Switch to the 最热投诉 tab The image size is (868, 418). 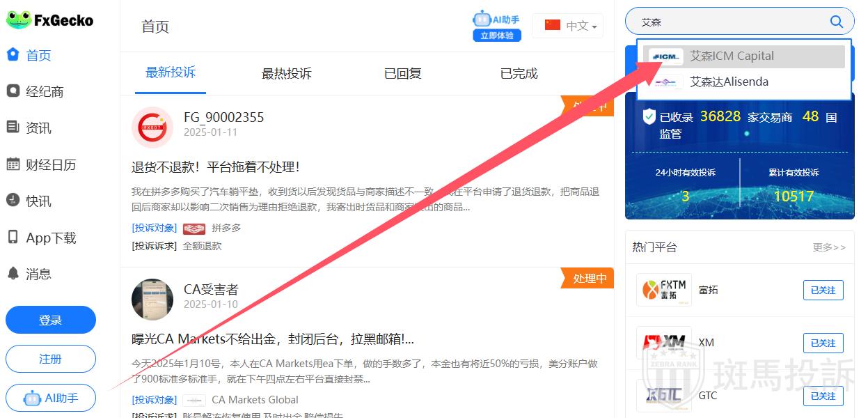(286, 74)
